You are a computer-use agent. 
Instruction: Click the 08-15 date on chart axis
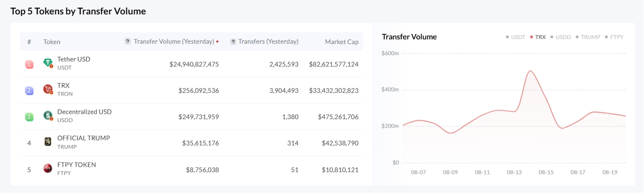tap(546, 173)
